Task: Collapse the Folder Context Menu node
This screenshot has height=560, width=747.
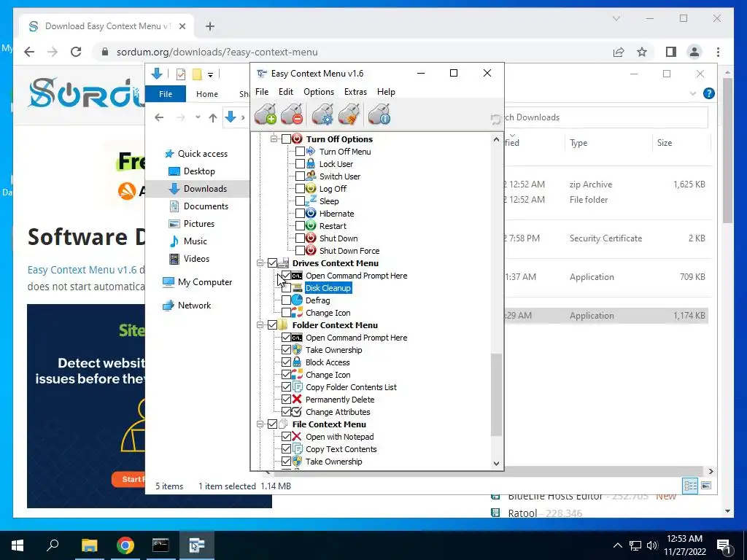Action: click(x=260, y=324)
